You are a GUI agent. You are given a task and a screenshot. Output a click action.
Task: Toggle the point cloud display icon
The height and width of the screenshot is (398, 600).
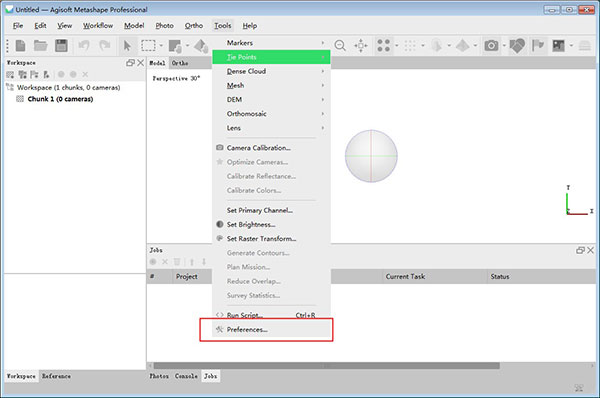point(383,46)
